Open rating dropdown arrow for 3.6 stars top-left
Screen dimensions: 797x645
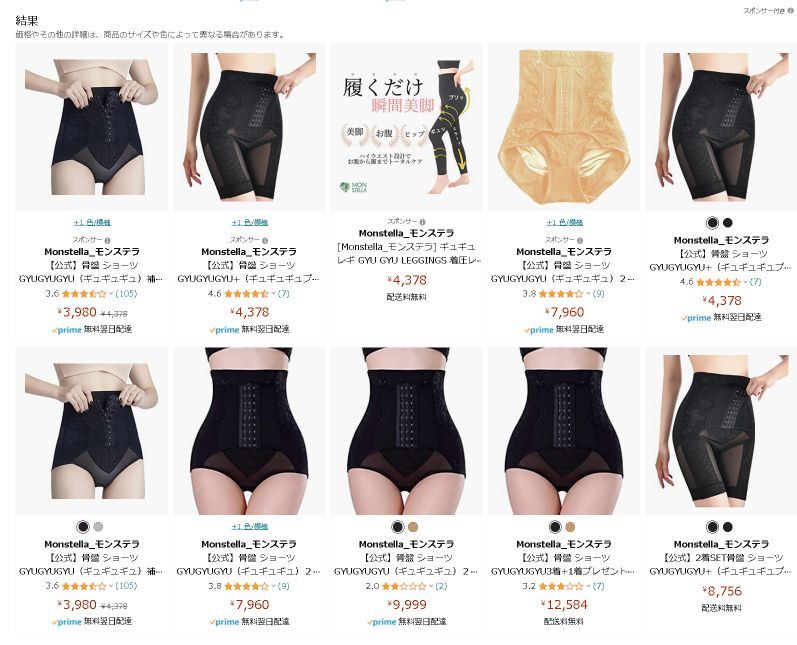coord(111,294)
